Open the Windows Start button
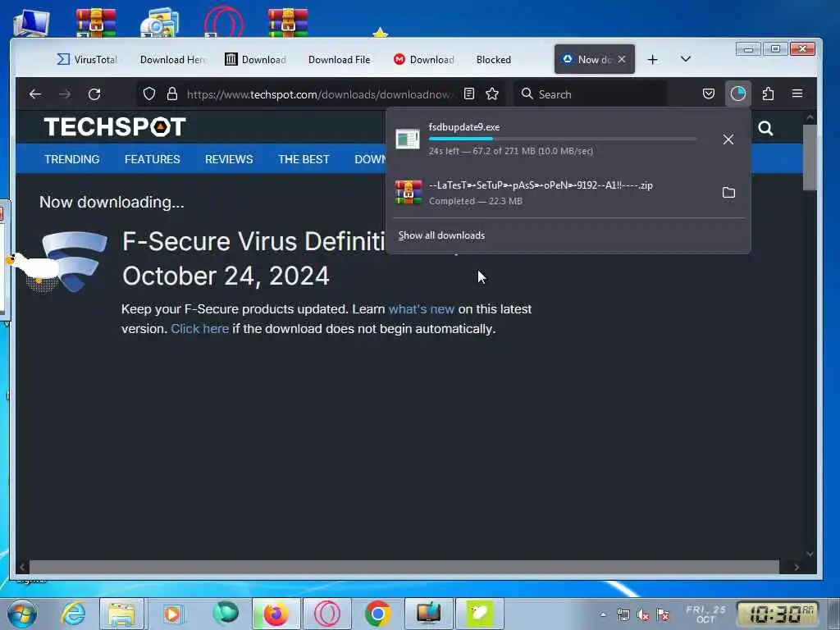Viewport: 840px width, 630px height. (22, 614)
